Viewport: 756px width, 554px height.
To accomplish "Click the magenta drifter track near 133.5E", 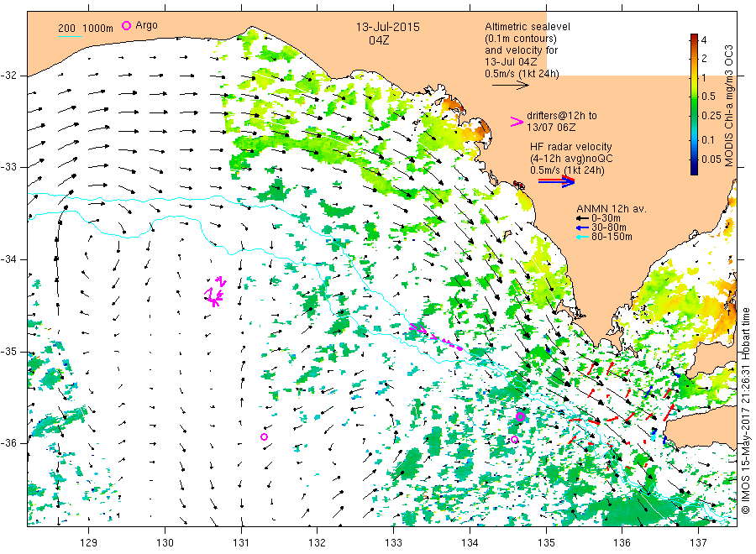I will 435,337.
